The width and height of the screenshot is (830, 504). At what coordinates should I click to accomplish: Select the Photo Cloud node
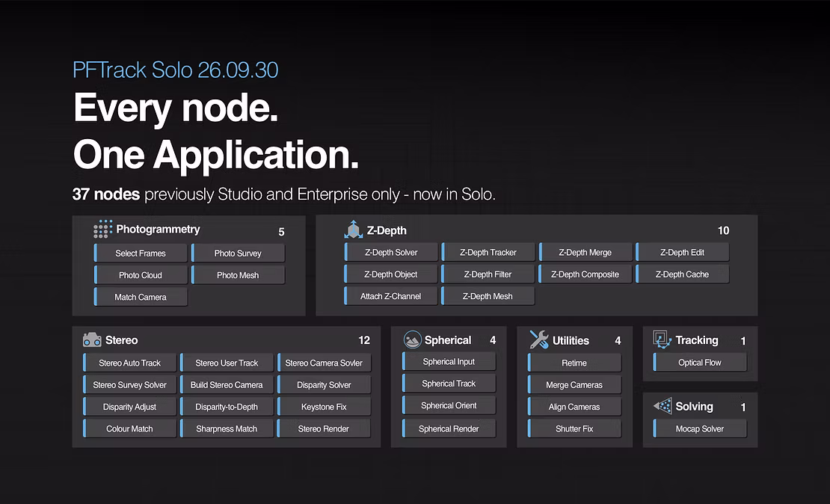coord(141,275)
